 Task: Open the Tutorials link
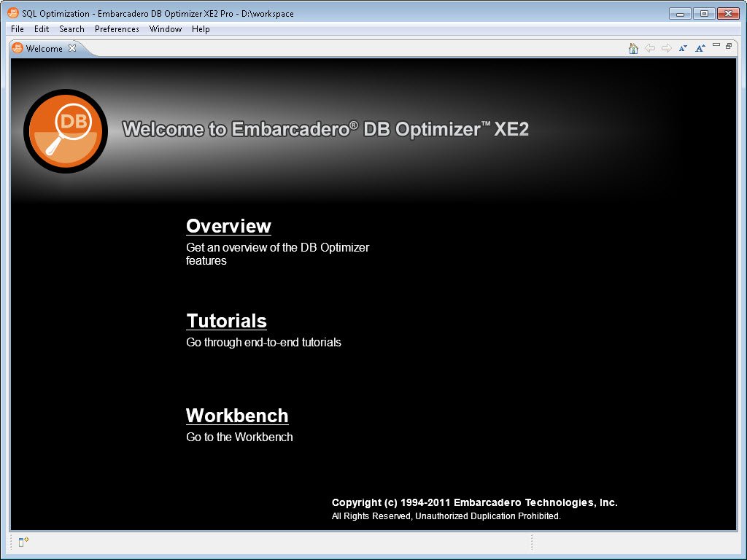pos(226,321)
